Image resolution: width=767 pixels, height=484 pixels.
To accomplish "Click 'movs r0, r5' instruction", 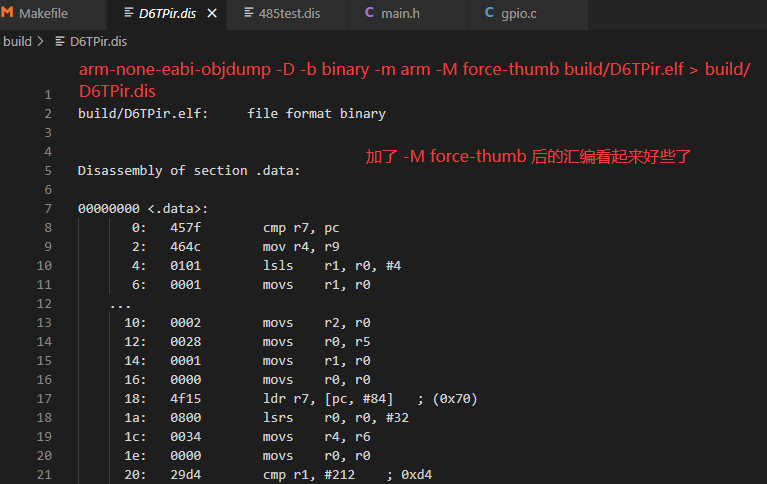I will [x=316, y=342].
